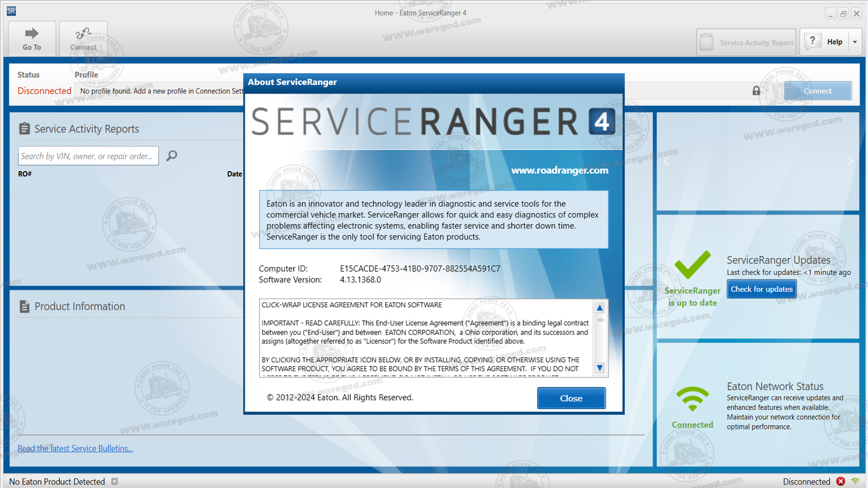Click the red disconnected status icon

point(841,481)
